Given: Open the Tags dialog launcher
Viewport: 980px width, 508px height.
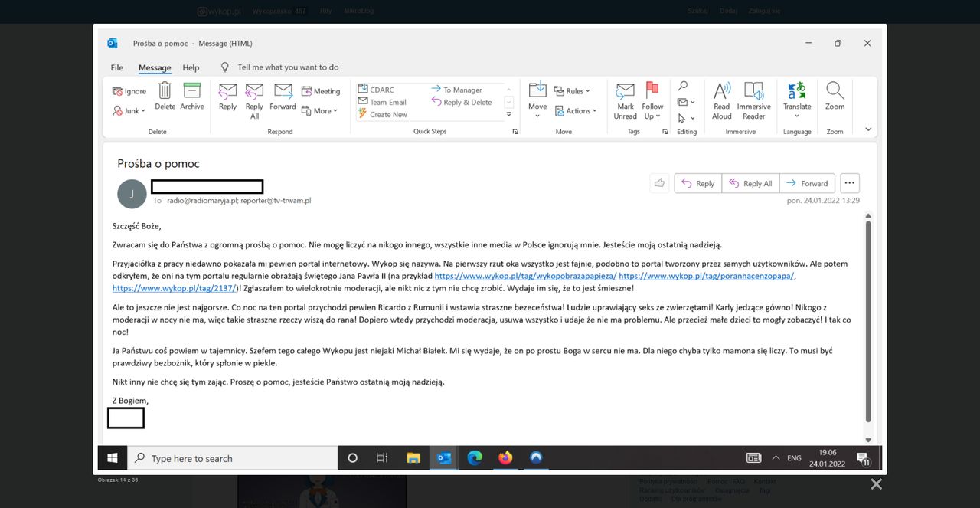Looking at the screenshot, I should point(665,132).
